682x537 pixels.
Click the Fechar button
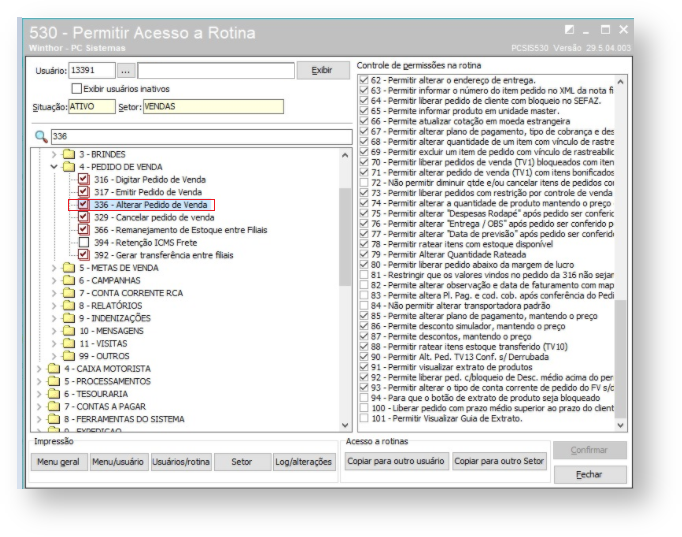pyautogui.click(x=590, y=474)
